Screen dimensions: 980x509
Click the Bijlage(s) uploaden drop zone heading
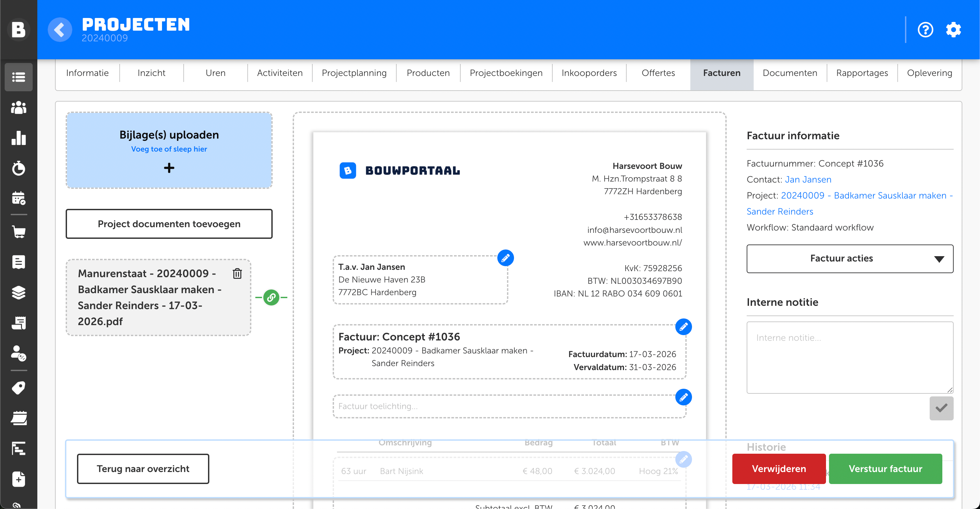point(169,135)
